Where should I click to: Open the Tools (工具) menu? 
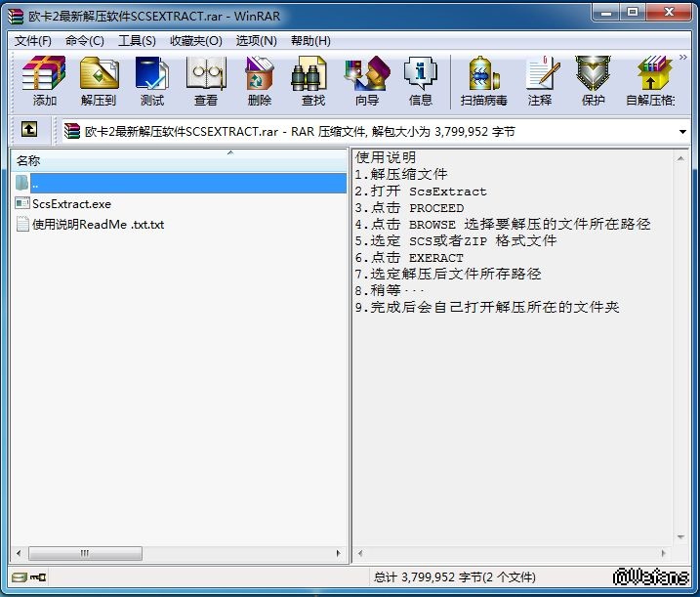point(137,41)
